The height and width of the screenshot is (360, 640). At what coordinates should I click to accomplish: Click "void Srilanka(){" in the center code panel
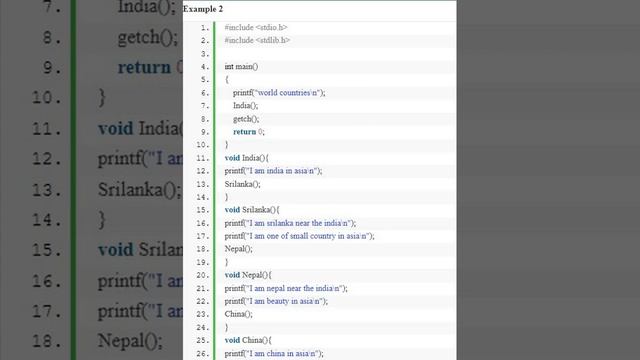point(252,210)
